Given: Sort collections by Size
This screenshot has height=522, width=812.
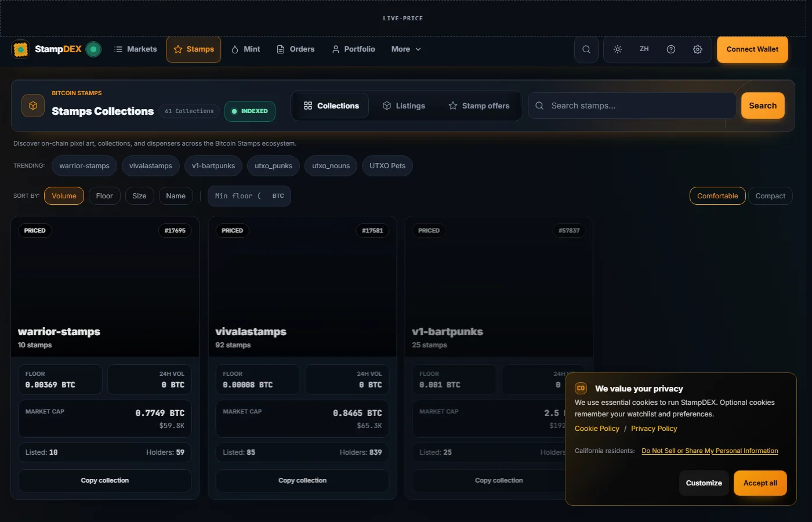Looking at the screenshot, I should coord(139,196).
